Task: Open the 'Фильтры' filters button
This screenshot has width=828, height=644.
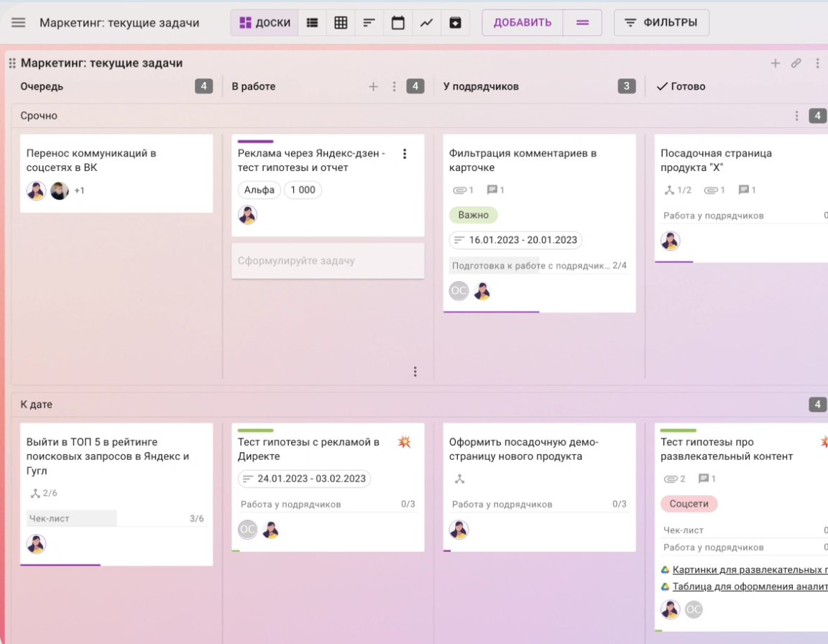Action: click(661, 22)
